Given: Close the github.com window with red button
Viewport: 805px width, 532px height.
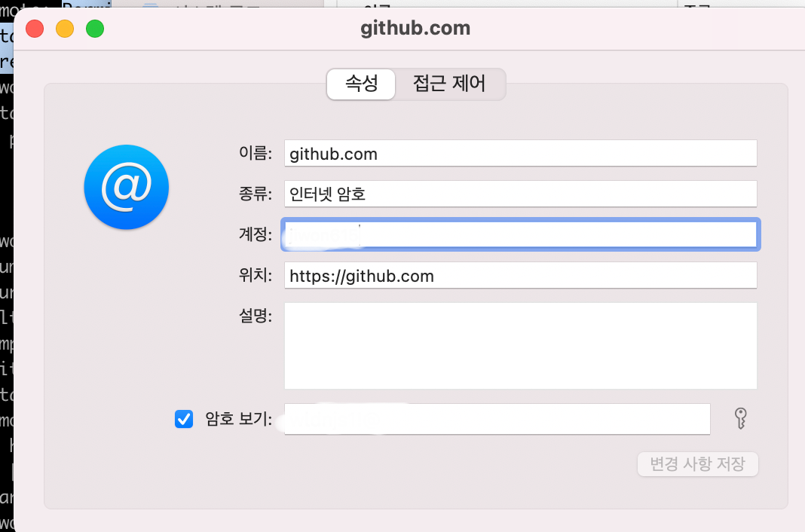Looking at the screenshot, I should click(35, 29).
